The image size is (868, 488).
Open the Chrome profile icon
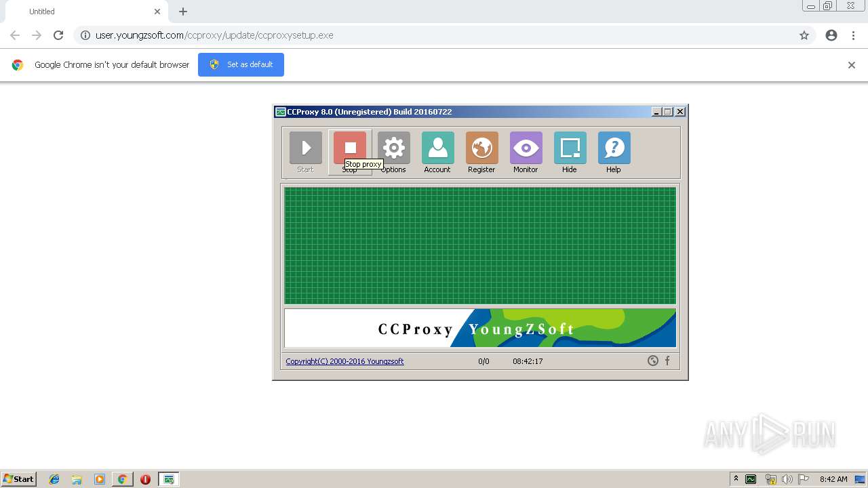click(x=831, y=35)
